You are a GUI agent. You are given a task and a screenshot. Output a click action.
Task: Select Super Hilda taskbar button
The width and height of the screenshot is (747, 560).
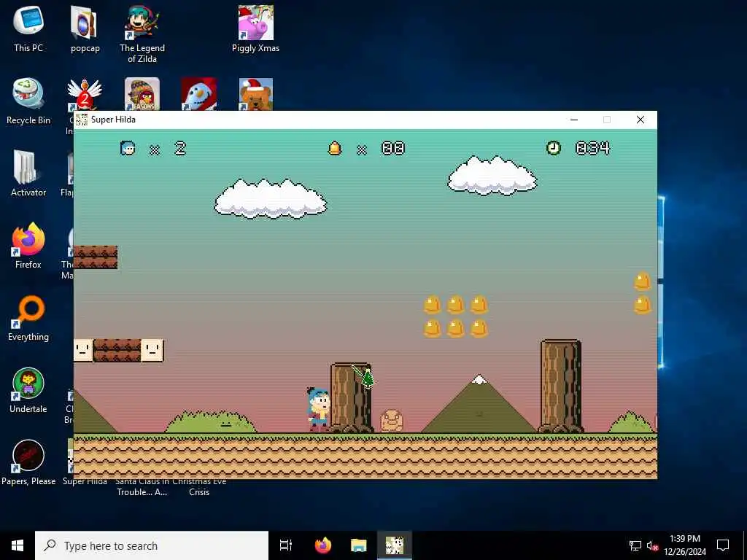click(395, 545)
